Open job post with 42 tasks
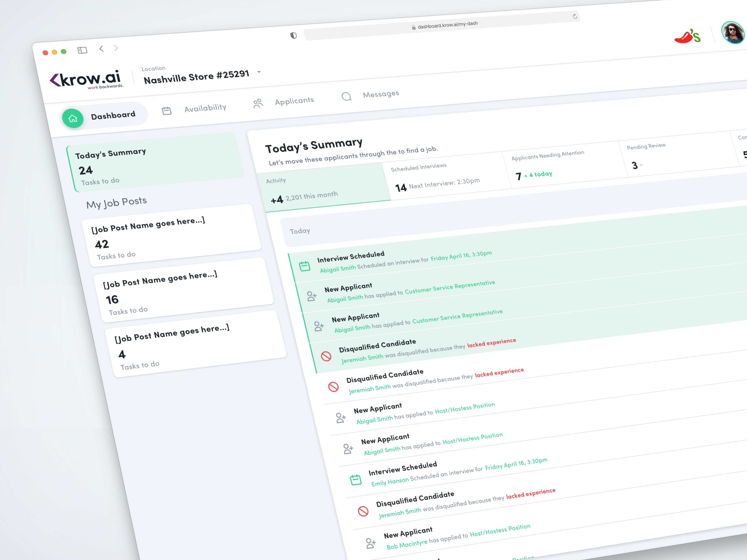This screenshot has height=560, width=747. point(172,235)
